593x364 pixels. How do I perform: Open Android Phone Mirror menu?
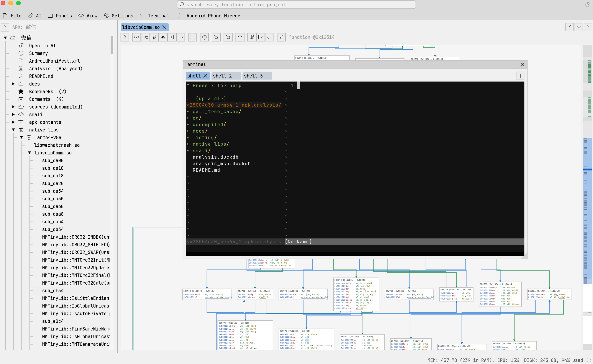click(x=208, y=16)
